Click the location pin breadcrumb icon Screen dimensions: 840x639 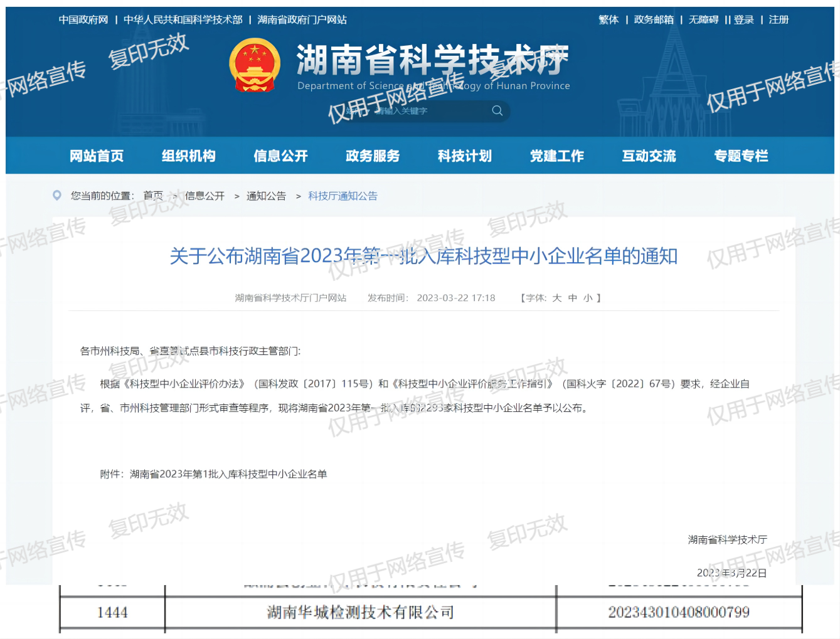coord(57,196)
